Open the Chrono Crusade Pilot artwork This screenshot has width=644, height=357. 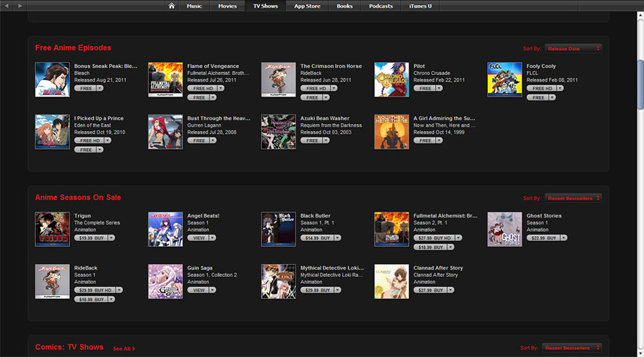[391, 79]
